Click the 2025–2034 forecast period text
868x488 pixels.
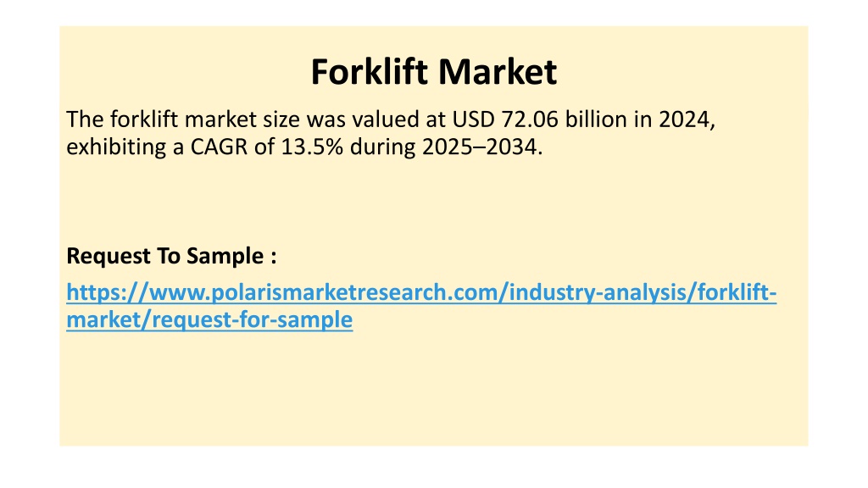(x=480, y=147)
